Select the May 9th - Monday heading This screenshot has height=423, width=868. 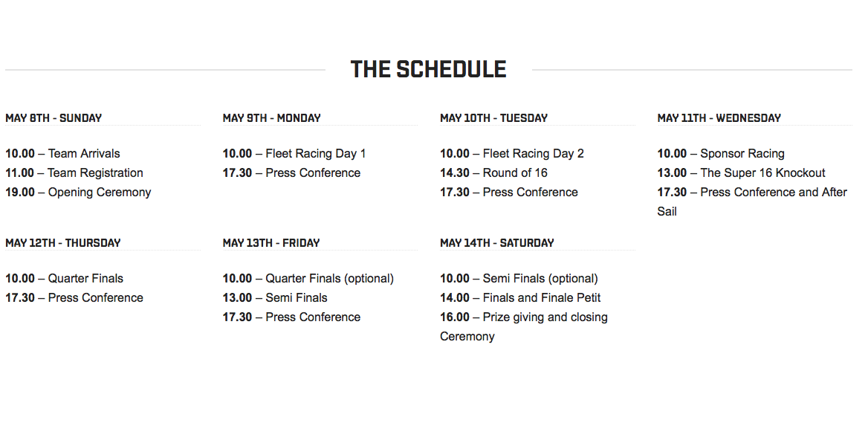pyautogui.click(x=272, y=118)
